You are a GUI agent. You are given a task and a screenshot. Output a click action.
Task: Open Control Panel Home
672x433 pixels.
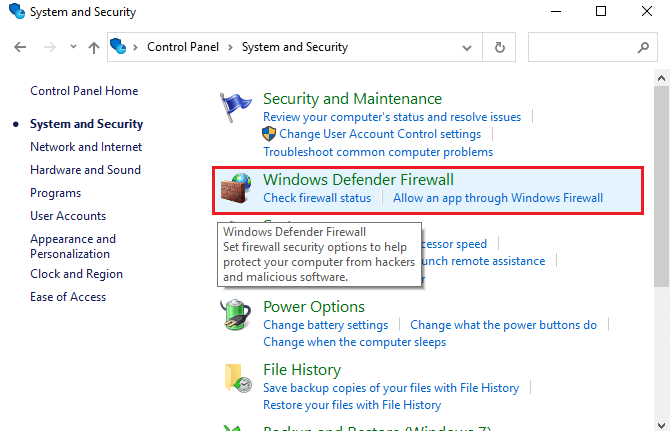[x=84, y=91]
